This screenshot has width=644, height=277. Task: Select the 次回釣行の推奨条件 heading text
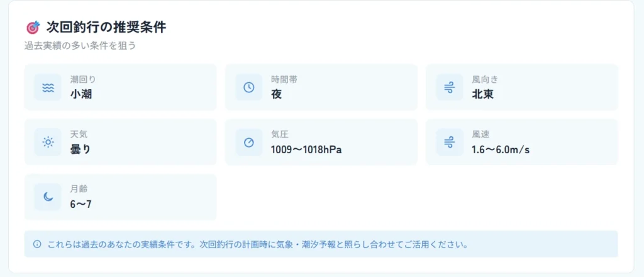coord(106,28)
